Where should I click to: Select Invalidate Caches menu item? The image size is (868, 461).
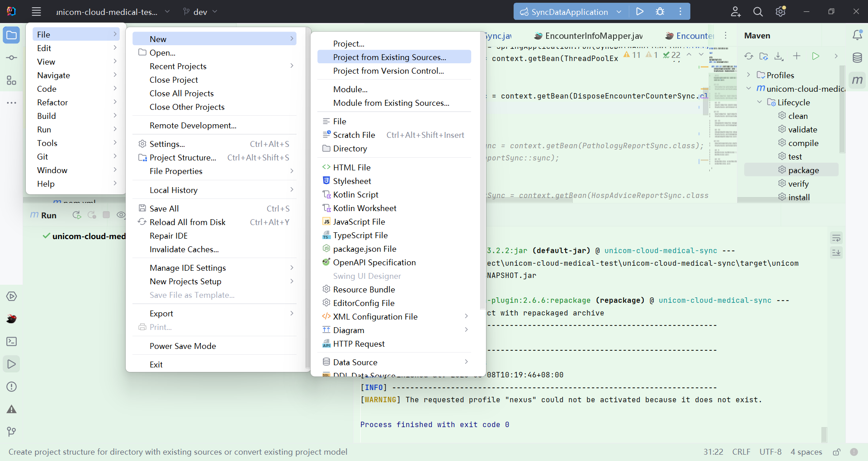pos(215,249)
